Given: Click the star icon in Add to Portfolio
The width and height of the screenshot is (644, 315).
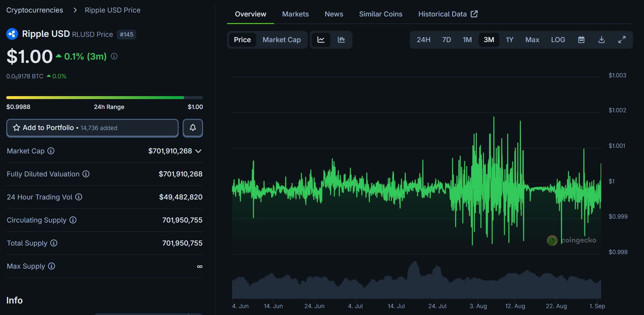Looking at the screenshot, I should click(16, 128).
